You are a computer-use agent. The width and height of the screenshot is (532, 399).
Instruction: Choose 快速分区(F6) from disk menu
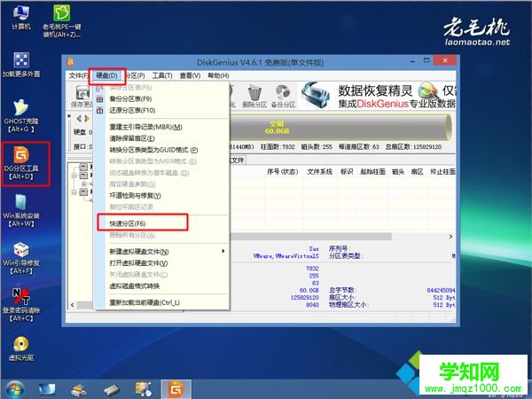pos(161,223)
